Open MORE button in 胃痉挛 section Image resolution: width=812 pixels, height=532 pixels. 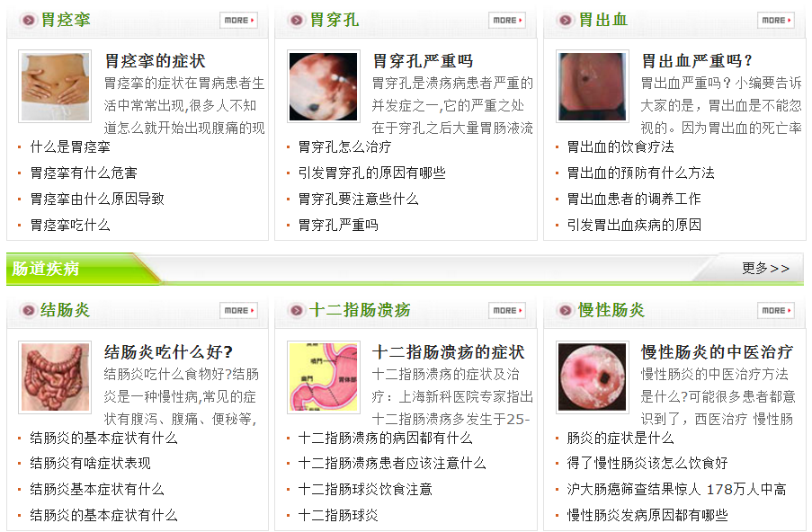click(x=238, y=20)
